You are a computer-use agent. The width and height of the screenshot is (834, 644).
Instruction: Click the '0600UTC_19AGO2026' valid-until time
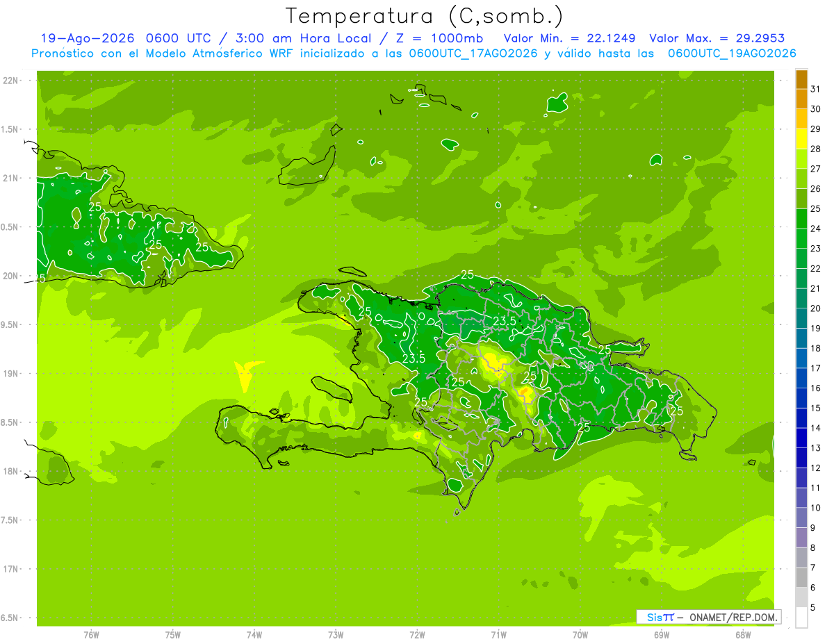(x=731, y=53)
